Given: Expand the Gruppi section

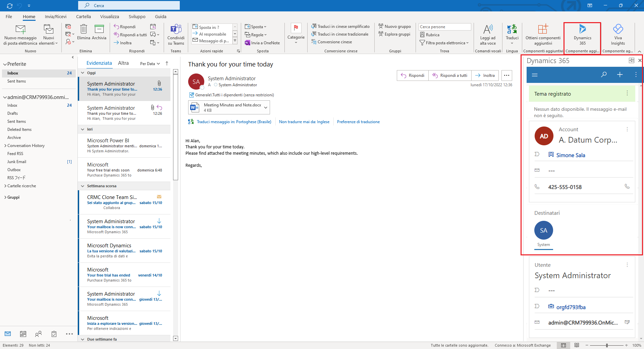Looking at the screenshot, I should tap(5, 197).
